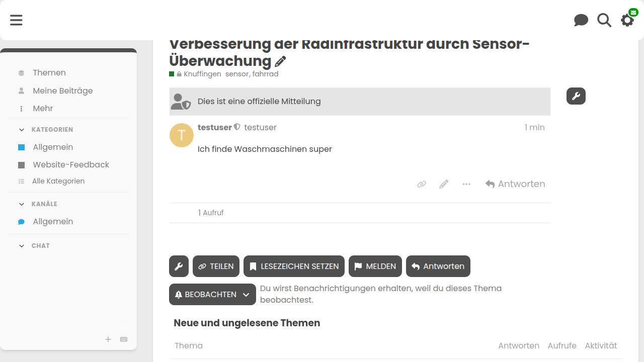
Task: Collapse the Kanäle sidebar section
Action: [22, 204]
